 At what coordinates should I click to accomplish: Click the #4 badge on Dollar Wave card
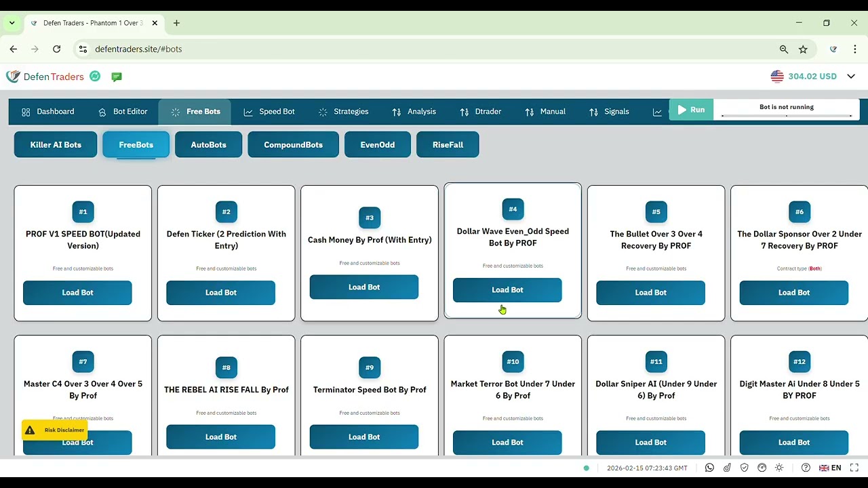[x=513, y=209]
